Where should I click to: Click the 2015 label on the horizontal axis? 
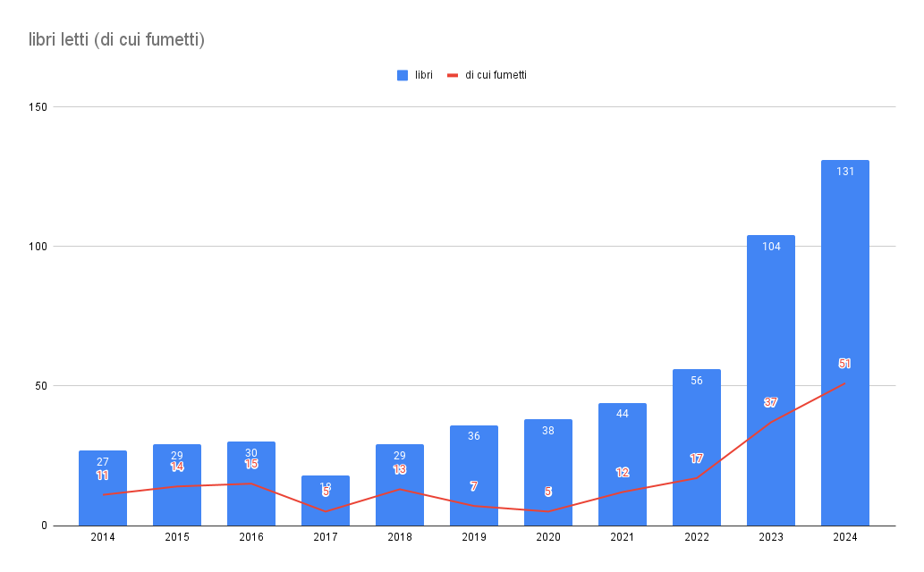coord(177,537)
